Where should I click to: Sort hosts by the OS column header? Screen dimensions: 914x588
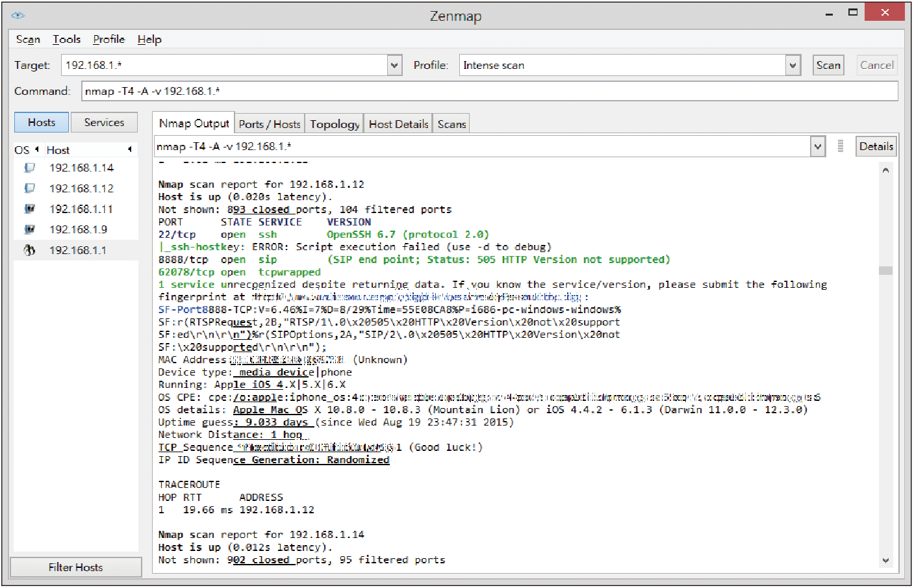(26, 150)
